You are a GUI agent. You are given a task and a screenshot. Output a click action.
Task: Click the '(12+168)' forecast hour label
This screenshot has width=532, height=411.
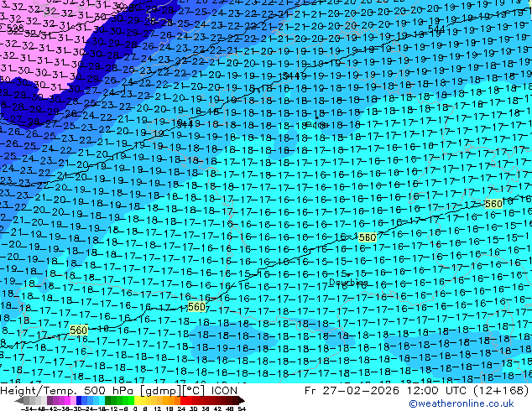[501, 390]
